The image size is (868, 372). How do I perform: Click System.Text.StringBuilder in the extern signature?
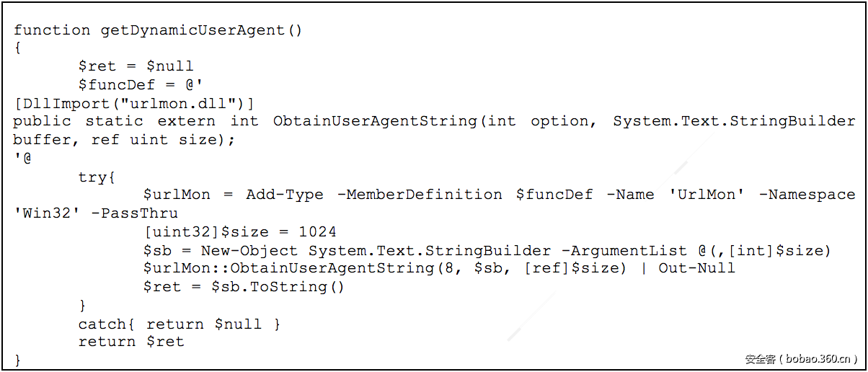click(x=734, y=121)
